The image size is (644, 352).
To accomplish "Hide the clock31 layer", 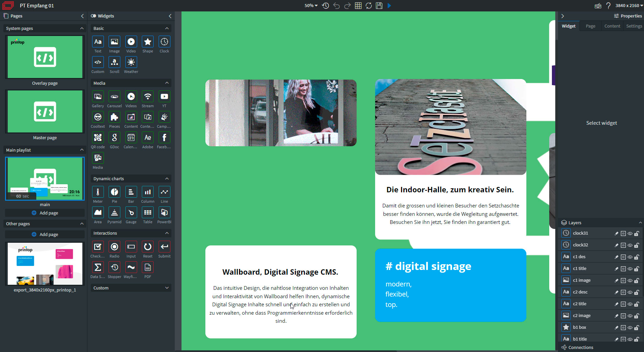I will (x=630, y=234).
